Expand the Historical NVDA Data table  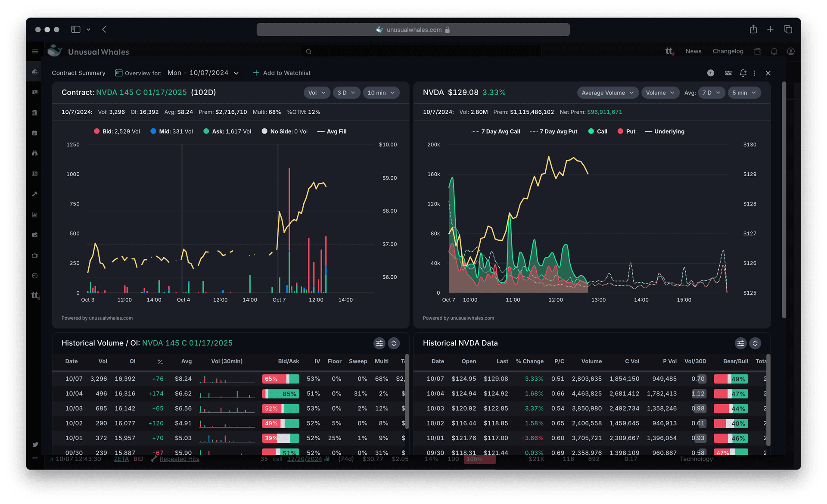tap(755, 343)
